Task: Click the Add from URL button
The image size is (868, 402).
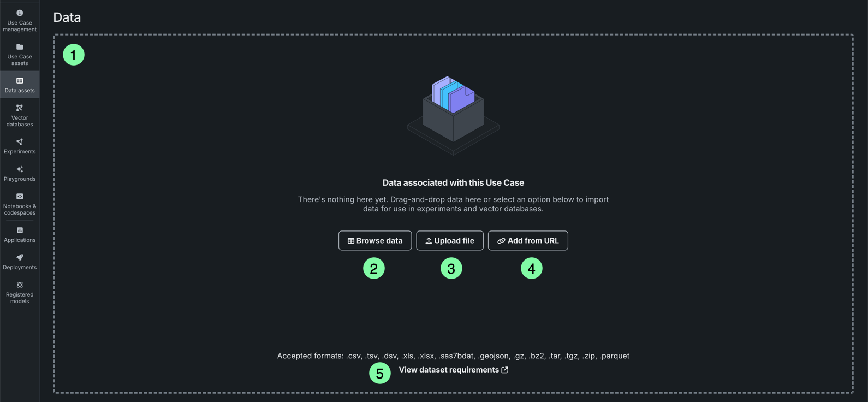Action: pos(528,241)
